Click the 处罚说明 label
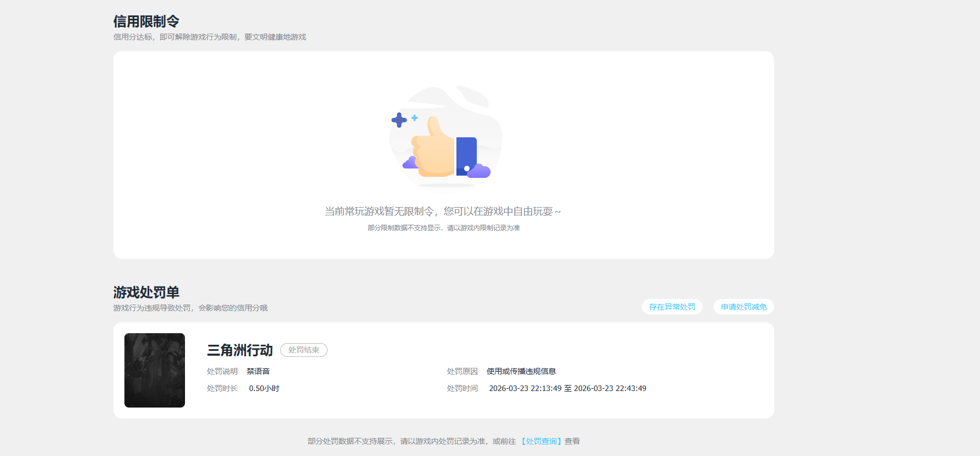This screenshot has width=980, height=456. pos(222,371)
